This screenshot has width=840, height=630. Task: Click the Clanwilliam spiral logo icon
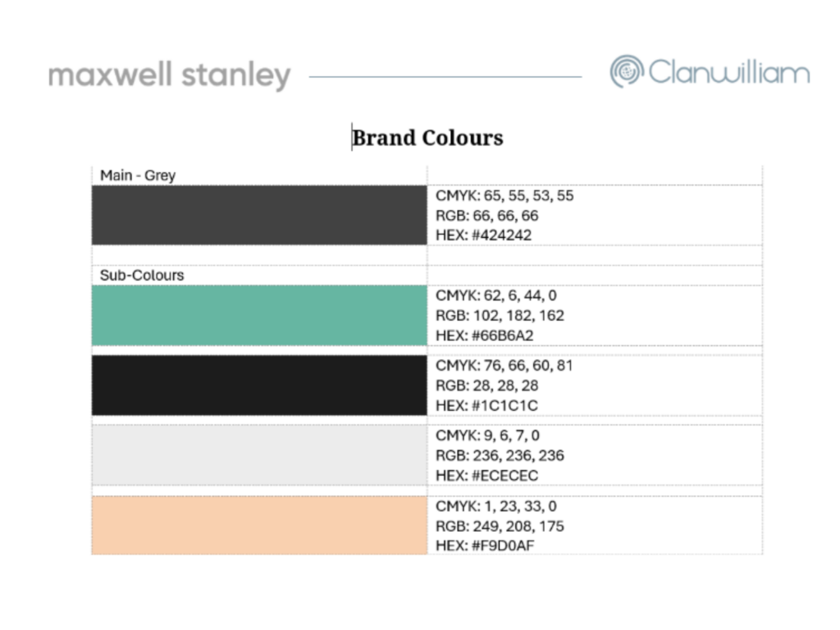(x=627, y=72)
